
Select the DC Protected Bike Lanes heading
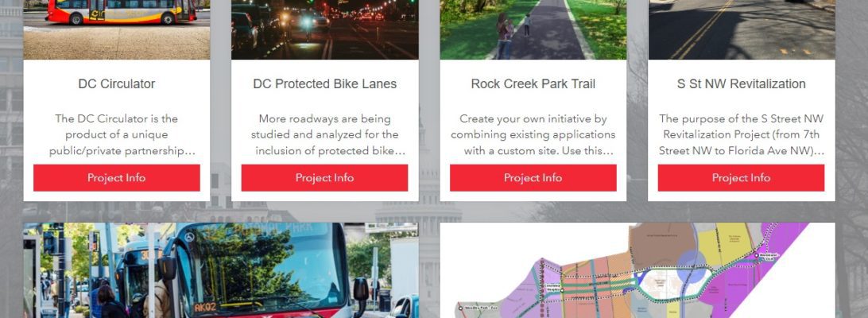[325, 84]
